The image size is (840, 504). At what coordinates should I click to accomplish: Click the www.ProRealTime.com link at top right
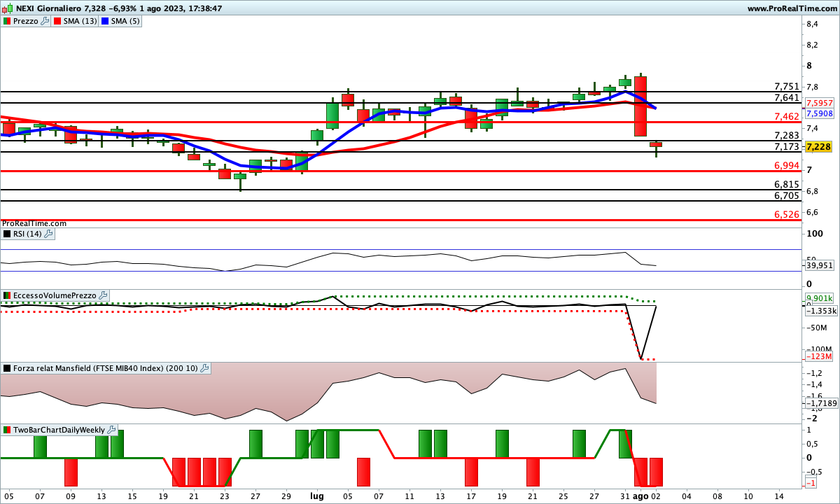[x=792, y=8]
